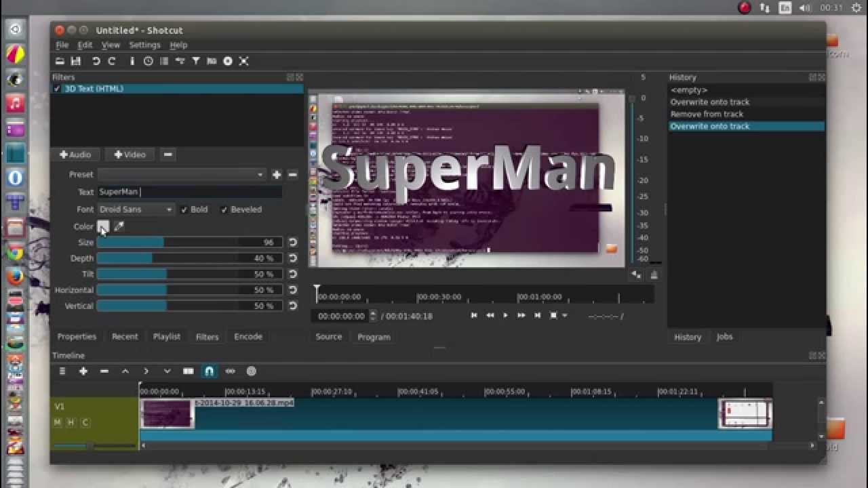Open the Droid Sans font dropdown

pos(136,209)
